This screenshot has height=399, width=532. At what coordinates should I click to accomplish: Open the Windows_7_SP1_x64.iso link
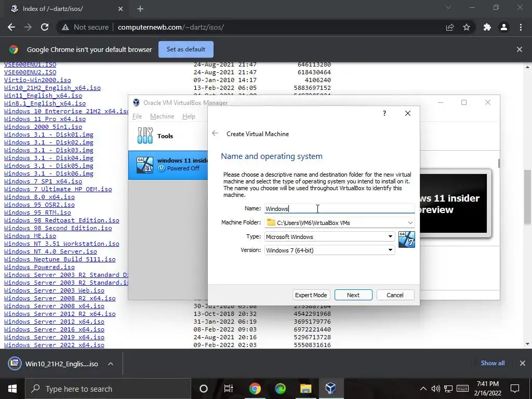tap(43, 181)
